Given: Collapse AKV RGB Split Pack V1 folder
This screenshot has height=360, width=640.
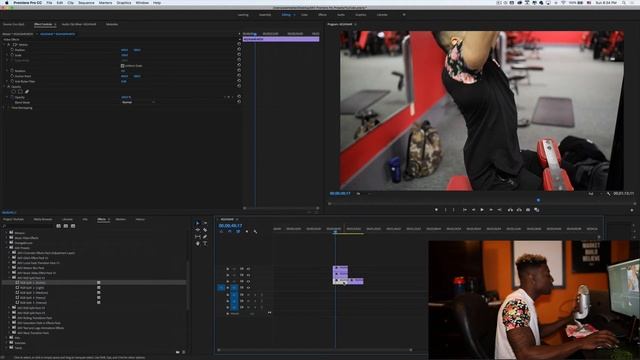Looking at the screenshot, I should [10, 278].
